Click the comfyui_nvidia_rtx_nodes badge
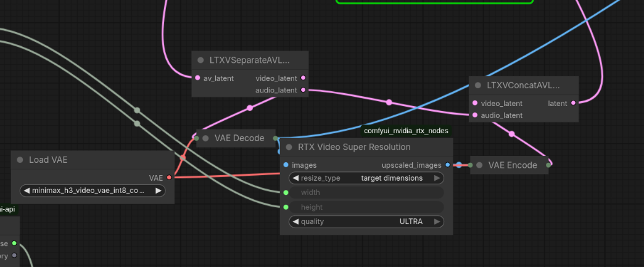Viewport: 644px width, 267px height. pyautogui.click(x=406, y=131)
